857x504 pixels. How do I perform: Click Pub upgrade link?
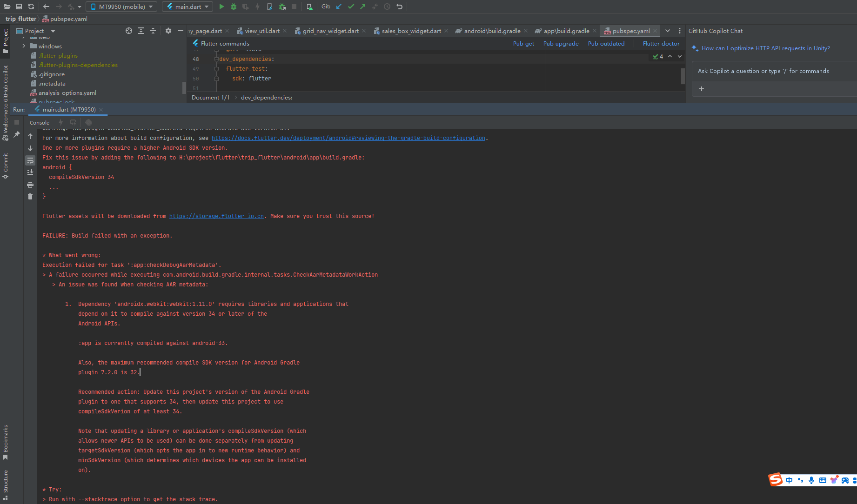[561, 43]
